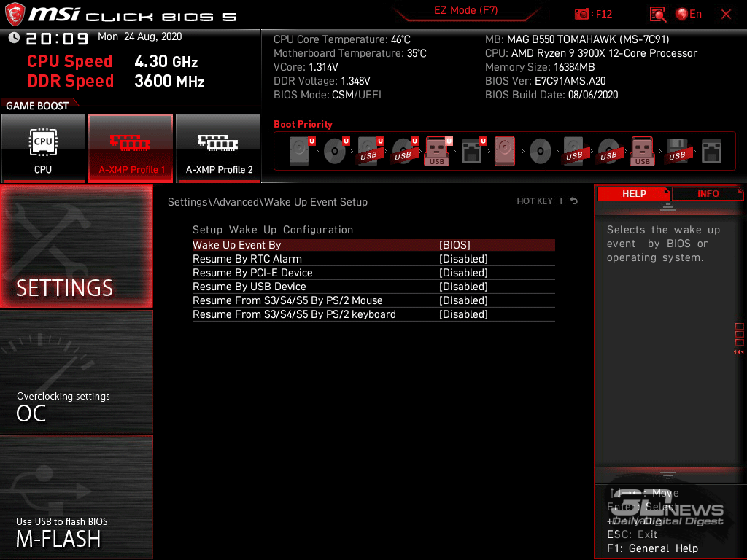Click the F12 screenshot label

(x=603, y=15)
